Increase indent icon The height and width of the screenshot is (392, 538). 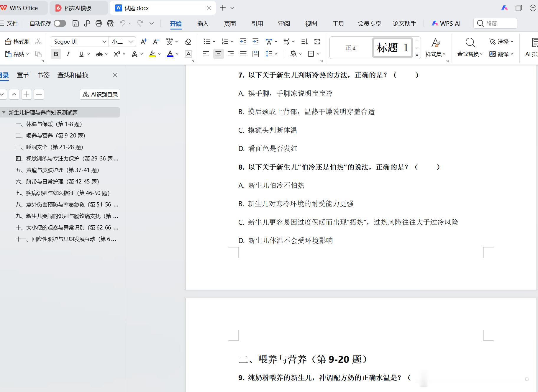click(x=255, y=42)
